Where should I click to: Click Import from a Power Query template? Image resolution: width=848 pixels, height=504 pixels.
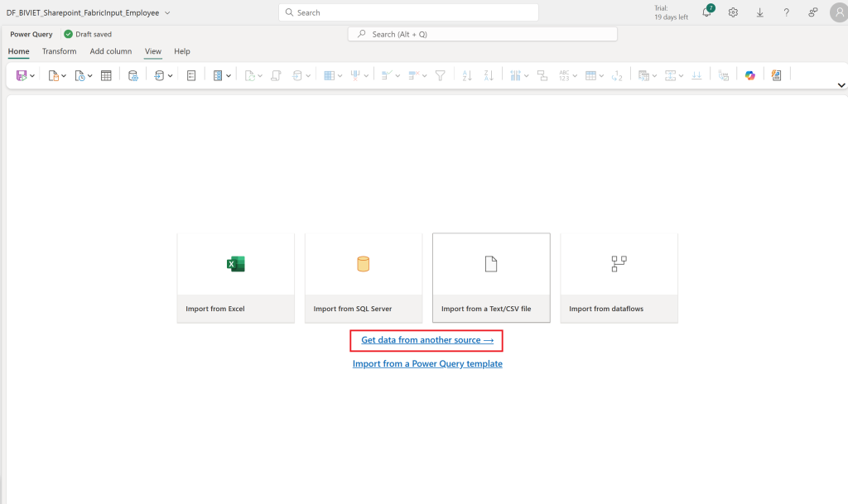pos(427,363)
